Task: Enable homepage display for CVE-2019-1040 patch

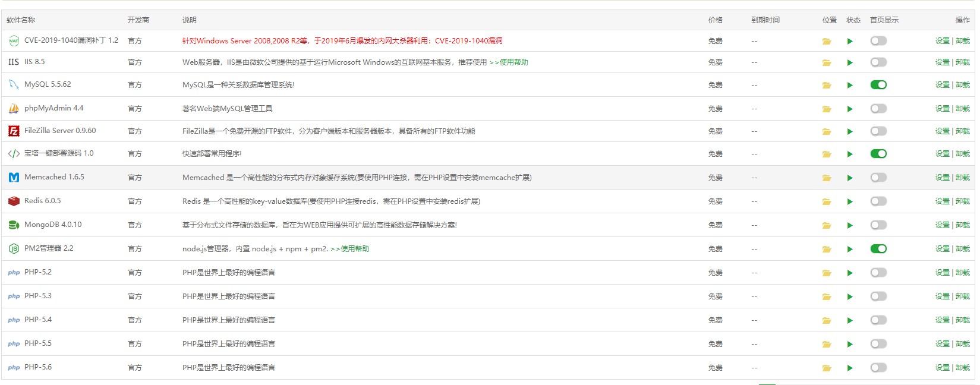Action: (x=878, y=41)
